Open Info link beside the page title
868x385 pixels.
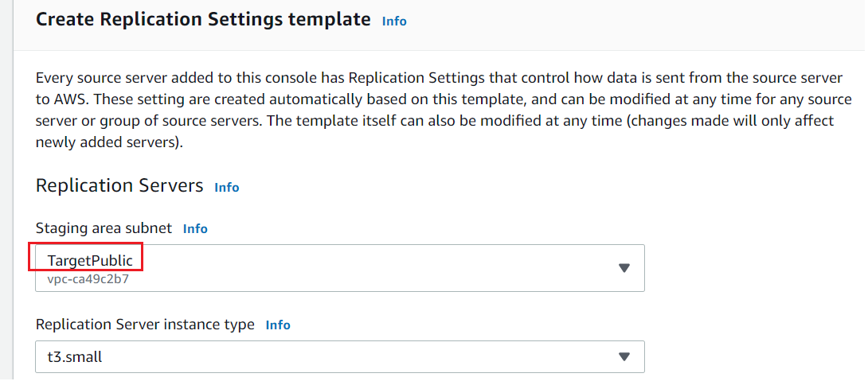[394, 21]
